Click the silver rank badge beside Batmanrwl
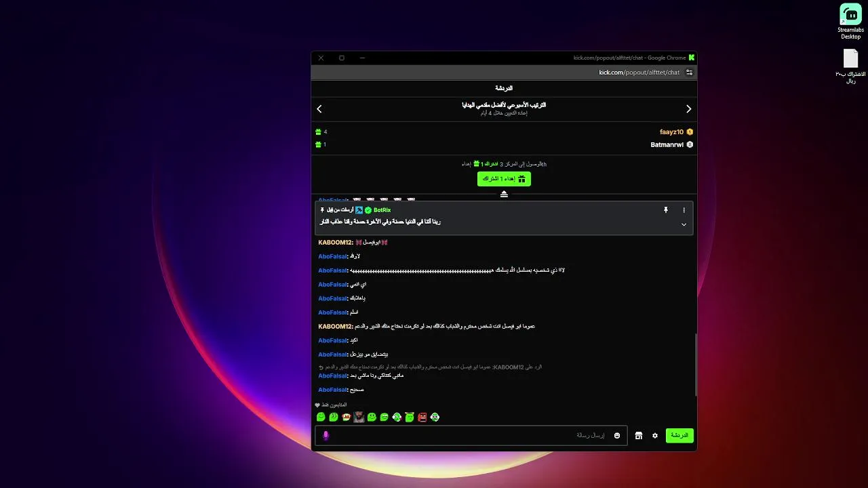The height and width of the screenshot is (488, 868). [690, 144]
